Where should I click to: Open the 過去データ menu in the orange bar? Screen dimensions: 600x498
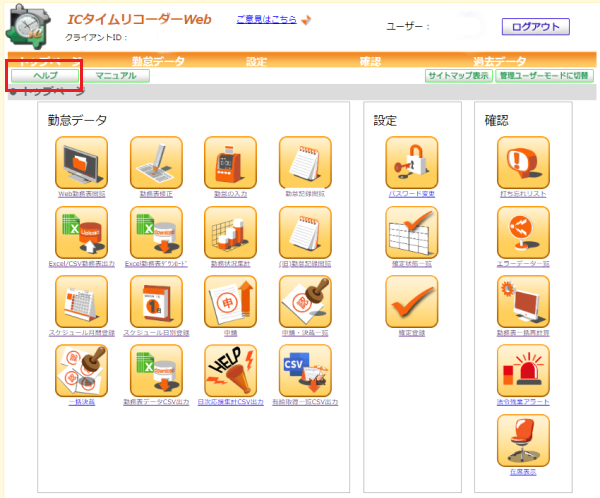pos(499,61)
